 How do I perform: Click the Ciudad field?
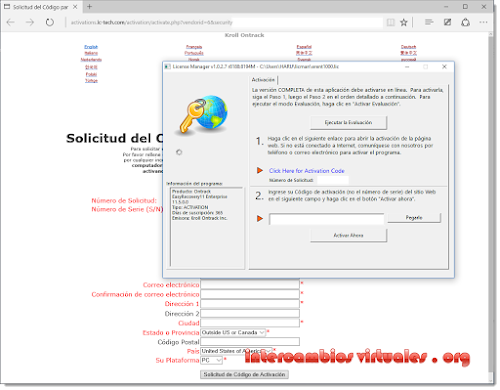click(x=250, y=323)
